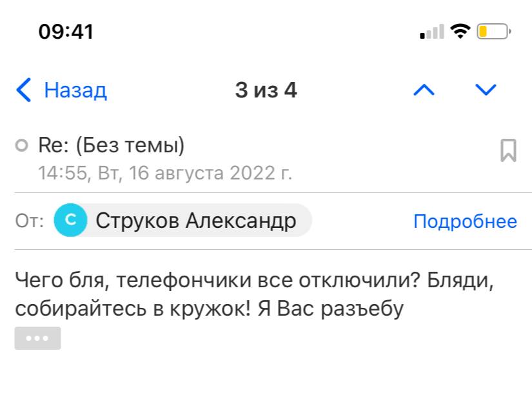
Task: Tap the 3 из 4 message counter
Action: coord(266,90)
